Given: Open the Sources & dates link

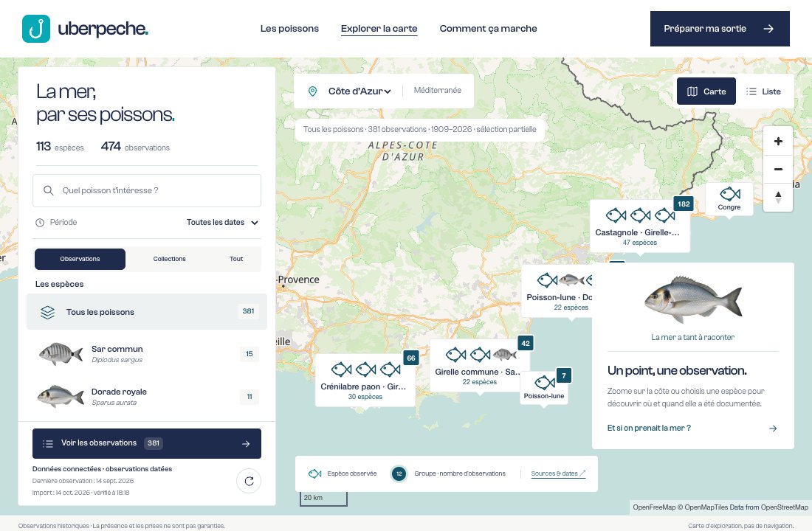Looking at the screenshot, I should coord(558,473).
